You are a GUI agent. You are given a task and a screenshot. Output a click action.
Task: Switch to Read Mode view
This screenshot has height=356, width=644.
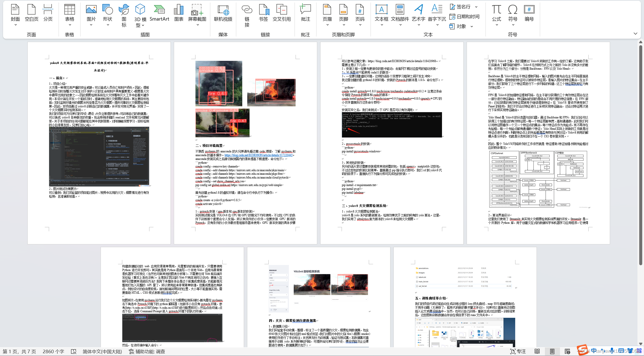(537, 351)
